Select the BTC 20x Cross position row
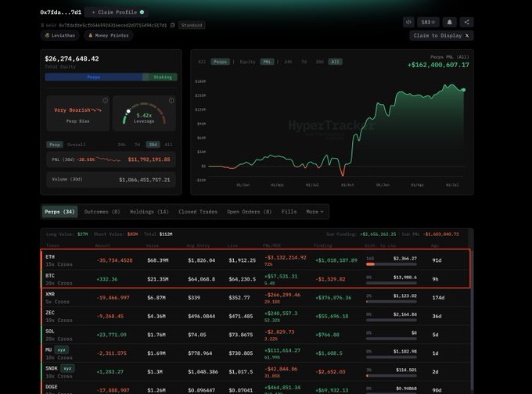 pos(256,279)
